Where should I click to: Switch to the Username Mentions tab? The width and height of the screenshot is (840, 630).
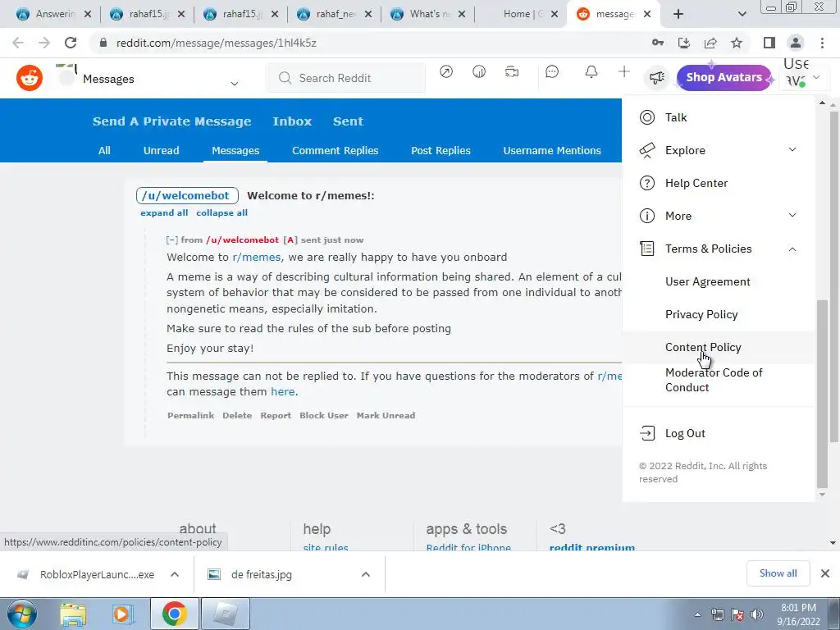pos(552,151)
